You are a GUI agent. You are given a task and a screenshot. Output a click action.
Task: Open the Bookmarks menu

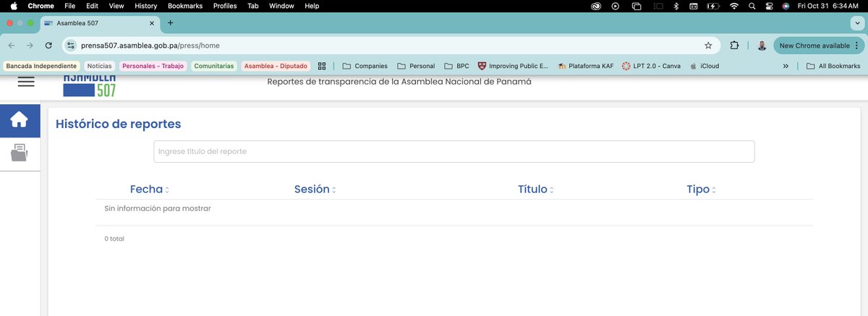click(185, 6)
